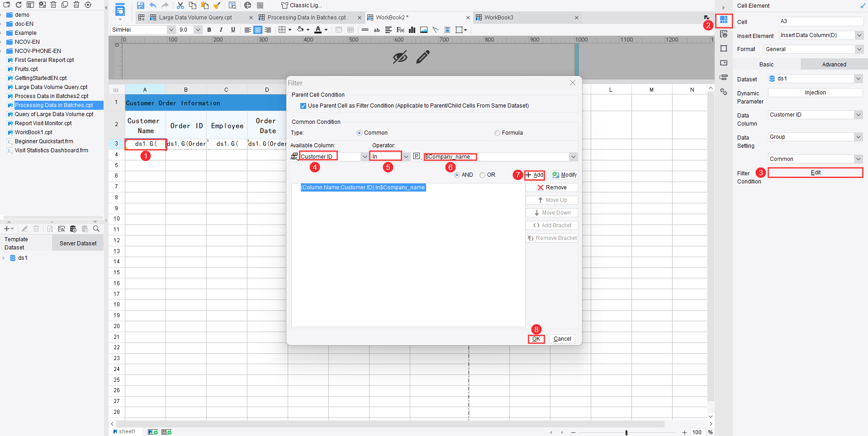Viewport: 868px width, 436px height.
Task: Click Edit next to Filter Condition
Action: pos(815,172)
